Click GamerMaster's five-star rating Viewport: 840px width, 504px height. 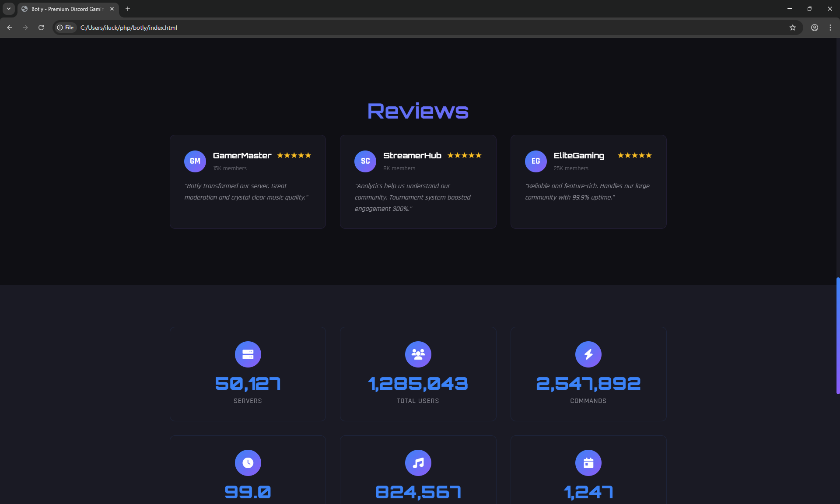[294, 155]
